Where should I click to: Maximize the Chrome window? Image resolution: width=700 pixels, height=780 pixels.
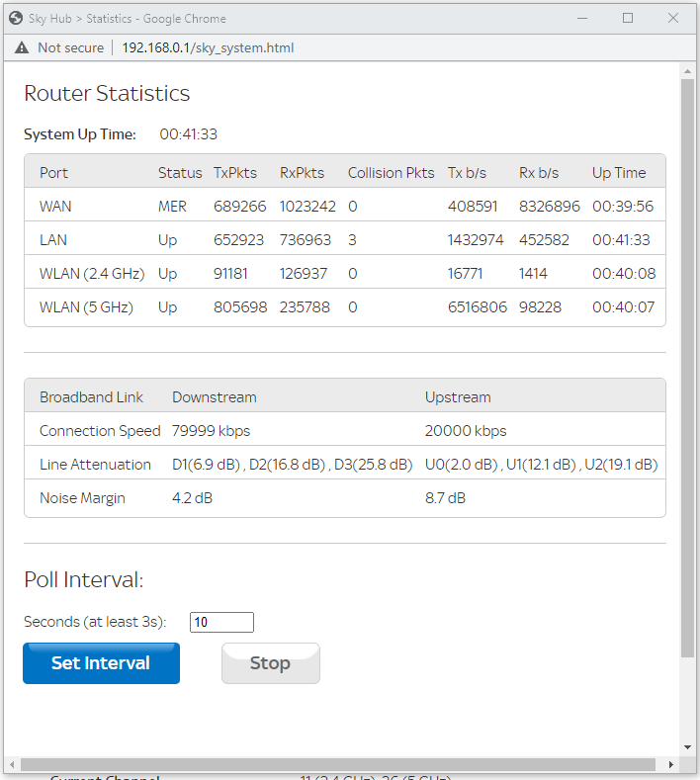628,18
